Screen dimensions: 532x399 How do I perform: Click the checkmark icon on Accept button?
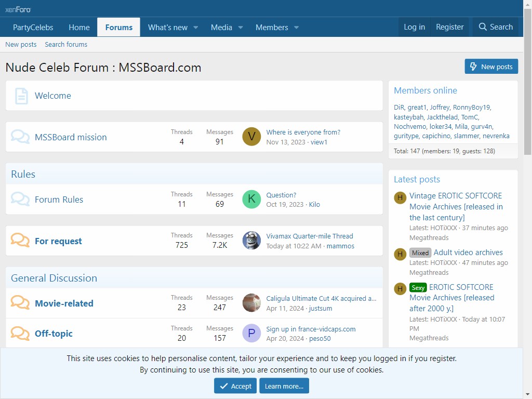click(223, 386)
